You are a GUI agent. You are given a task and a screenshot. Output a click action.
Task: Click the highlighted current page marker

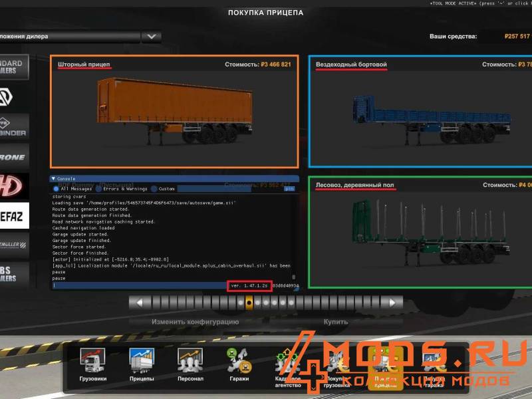pos(249,303)
